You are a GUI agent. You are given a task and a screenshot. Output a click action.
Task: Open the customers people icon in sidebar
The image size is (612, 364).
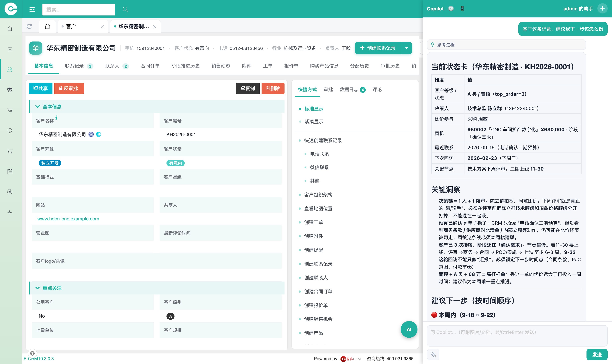(x=10, y=69)
